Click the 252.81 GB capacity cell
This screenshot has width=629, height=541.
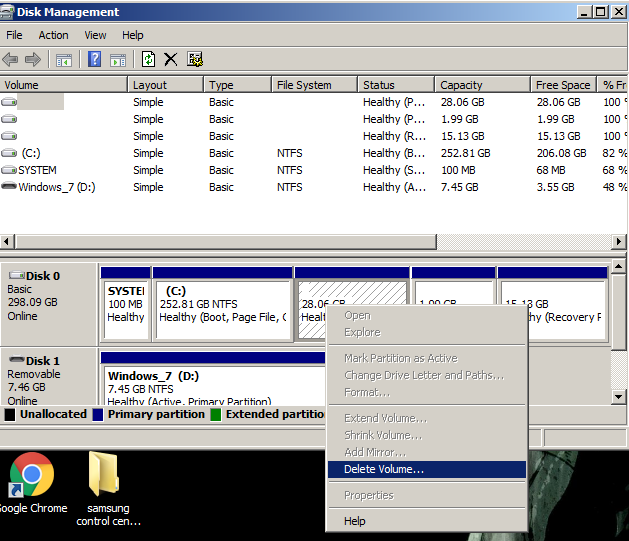(x=466, y=153)
